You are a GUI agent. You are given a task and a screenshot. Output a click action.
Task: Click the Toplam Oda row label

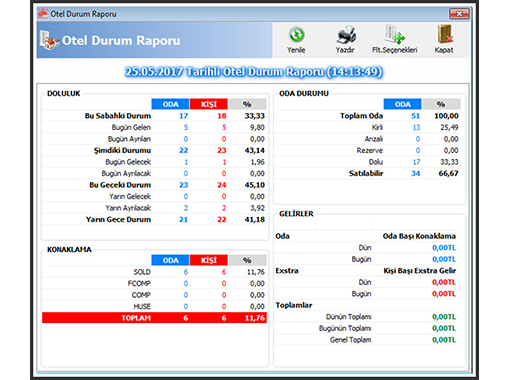point(361,116)
